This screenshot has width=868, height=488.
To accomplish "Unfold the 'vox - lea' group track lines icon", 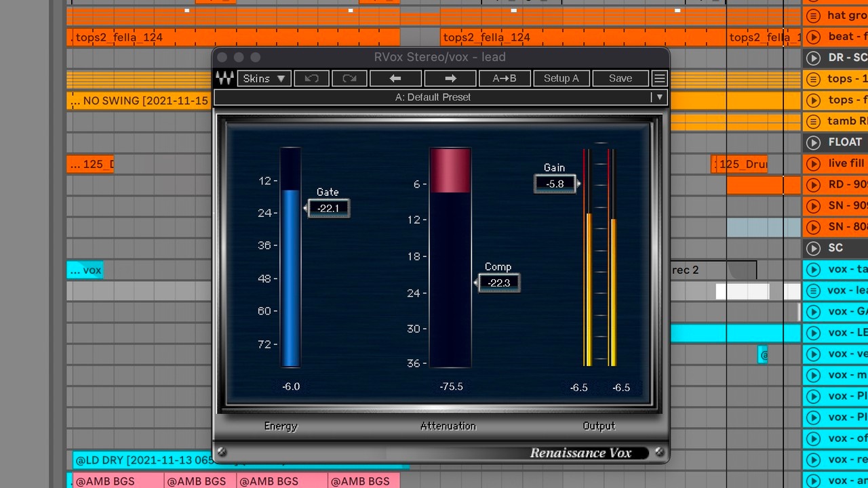I will [813, 291].
